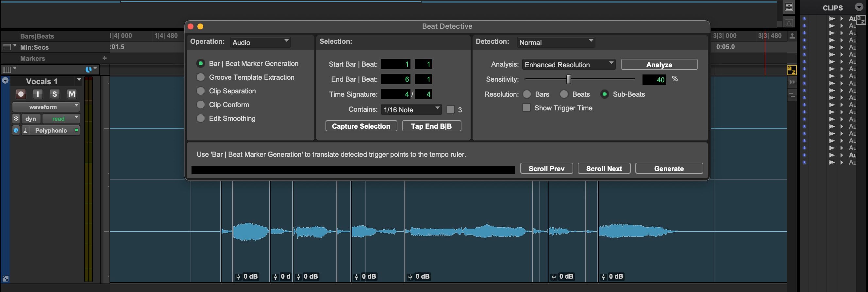Click the Tap End B|B button

(431, 126)
